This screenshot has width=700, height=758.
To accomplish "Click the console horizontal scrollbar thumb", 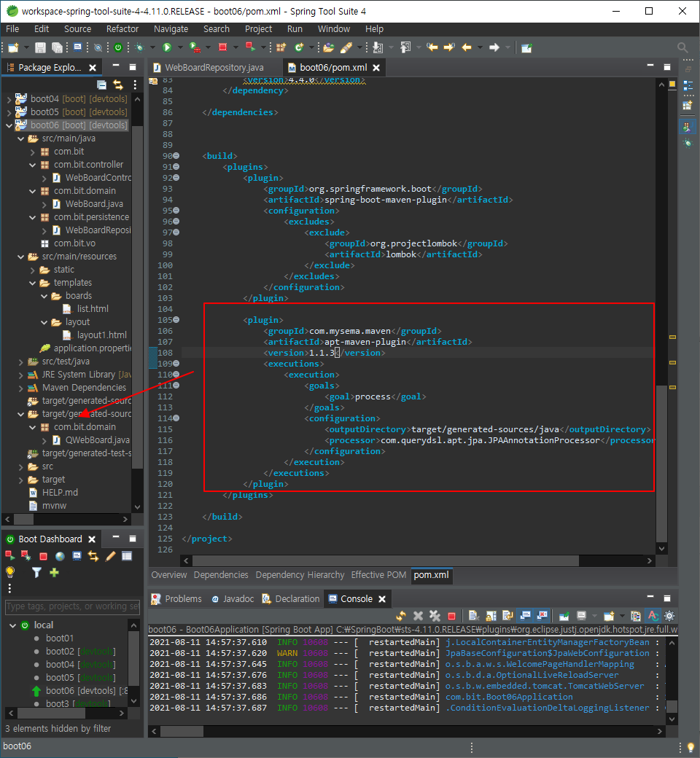I will tap(182, 732).
